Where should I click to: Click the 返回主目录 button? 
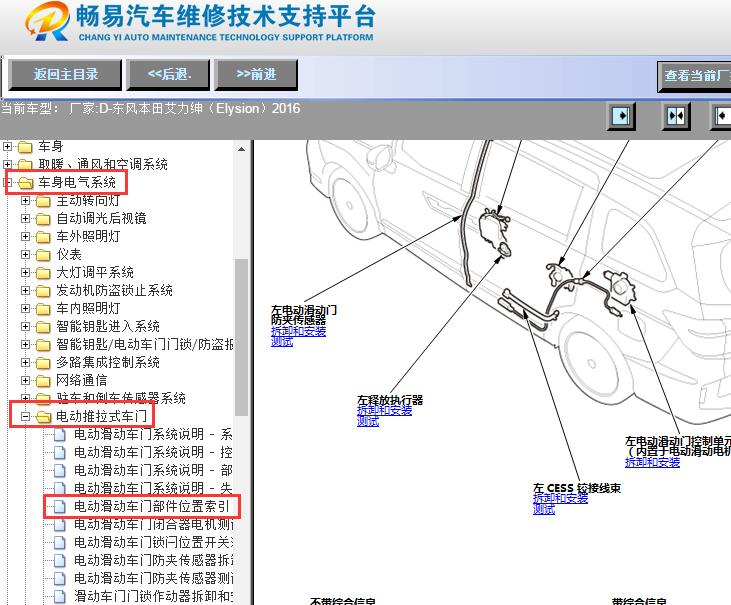click(x=65, y=74)
